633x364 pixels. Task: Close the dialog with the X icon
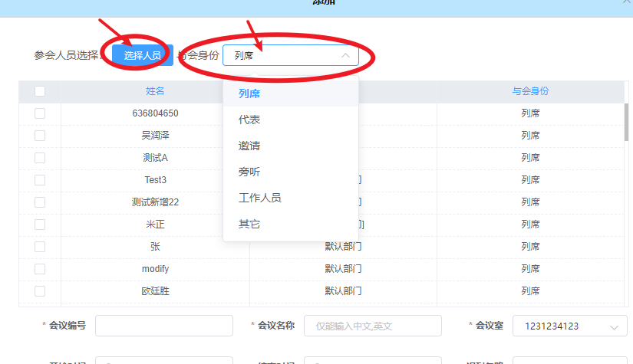click(626, 2)
